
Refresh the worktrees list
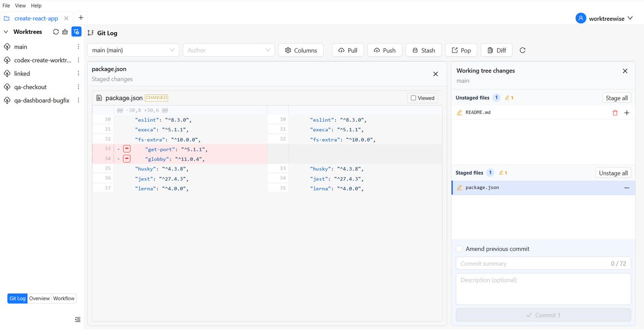pos(56,32)
